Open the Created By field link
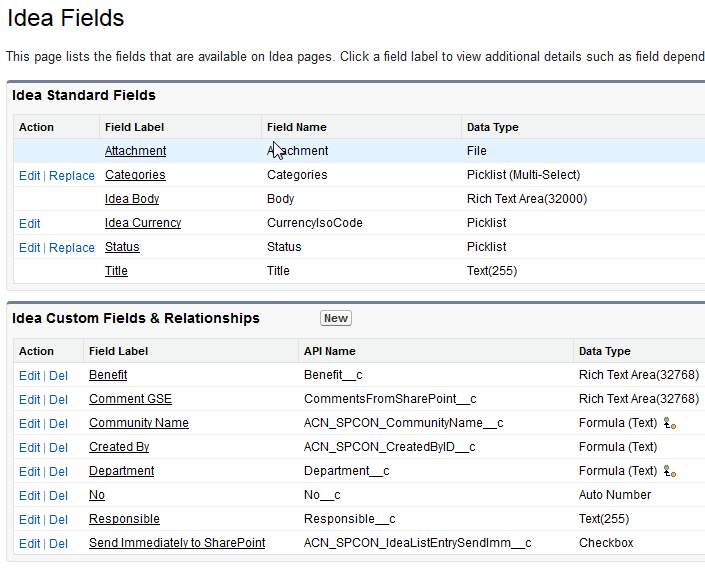The width and height of the screenshot is (705, 573). tap(119, 447)
